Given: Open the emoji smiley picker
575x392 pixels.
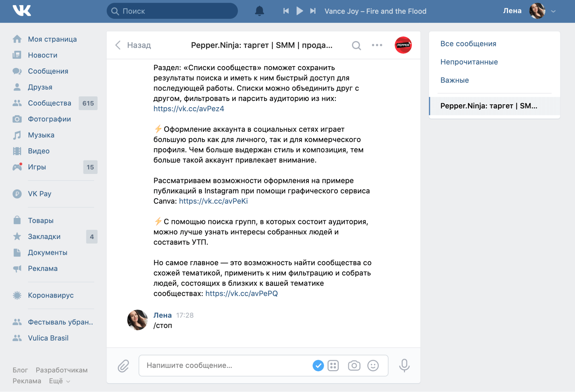Looking at the screenshot, I should [373, 366].
